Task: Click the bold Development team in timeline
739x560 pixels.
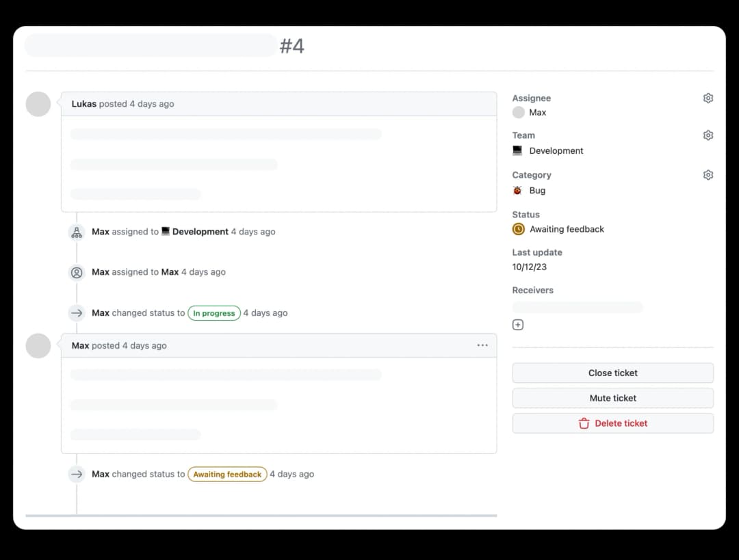Action: 200,232
